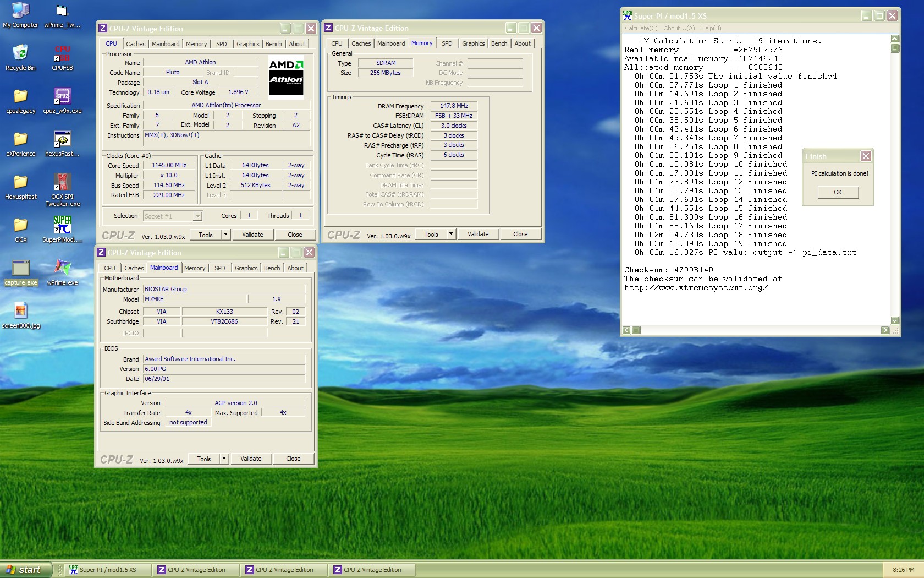Expand Tools dropdown arrow in the CPU window
This screenshot has height=578, width=924.
tap(226, 235)
